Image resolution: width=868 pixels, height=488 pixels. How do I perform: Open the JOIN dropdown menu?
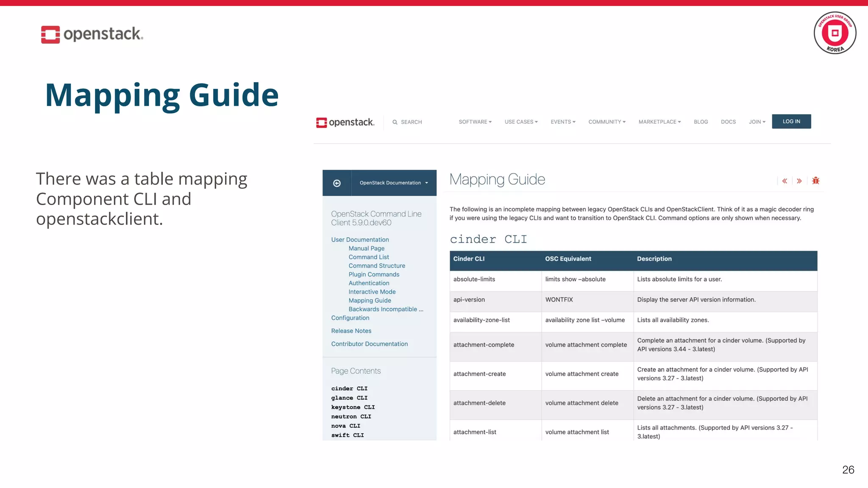click(757, 122)
